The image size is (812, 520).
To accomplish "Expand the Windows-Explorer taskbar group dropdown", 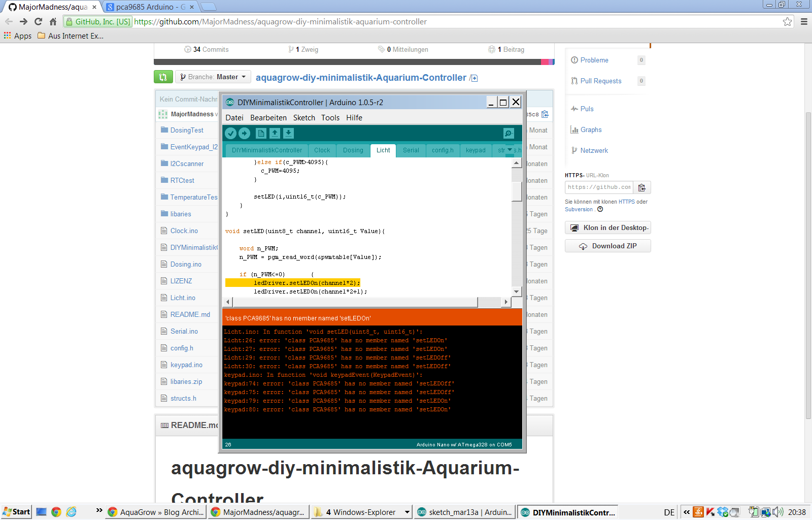I will pos(407,512).
